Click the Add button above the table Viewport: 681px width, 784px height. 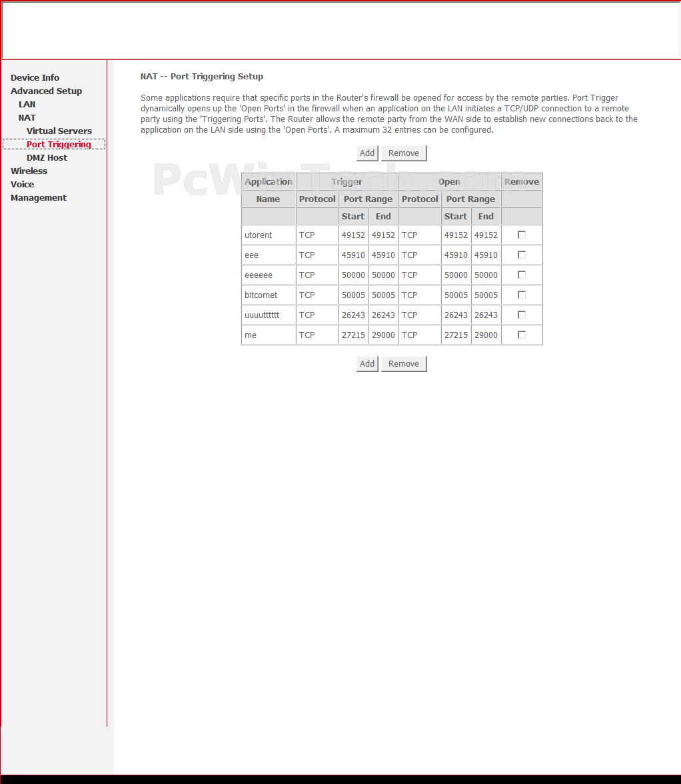pyautogui.click(x=367, y=153)
